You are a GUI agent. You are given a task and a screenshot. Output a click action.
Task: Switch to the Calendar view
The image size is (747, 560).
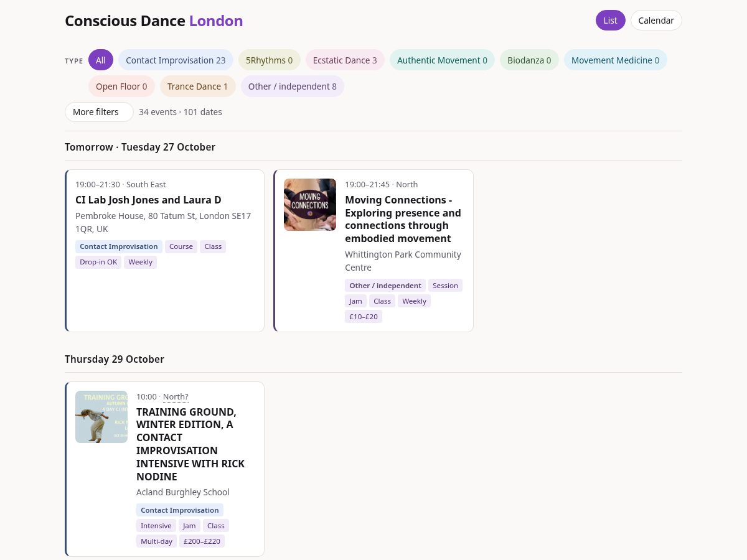pyautogui.click(x=656, y=21)
